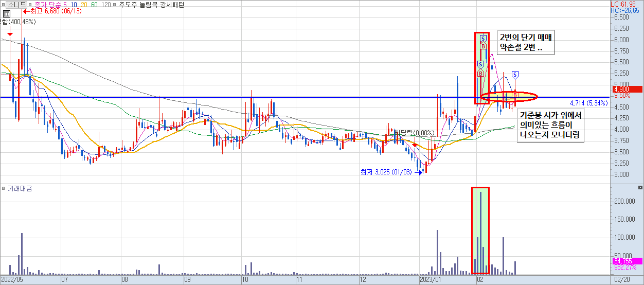Viewport: 644px width, 285px height.
Task: Click the 11 month date axis label
Action: [299, 280]
